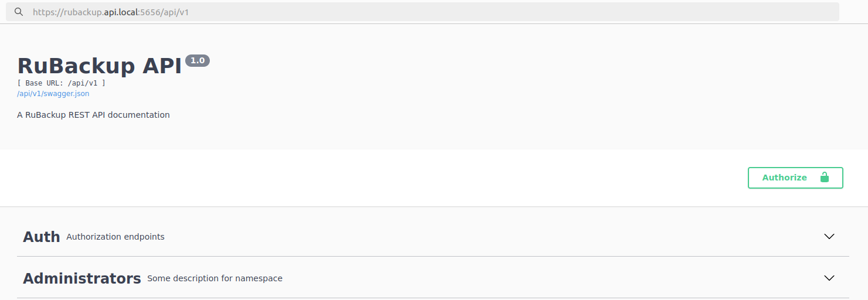
Task: Click the lock icon on Authorize button
Action: 824,178
